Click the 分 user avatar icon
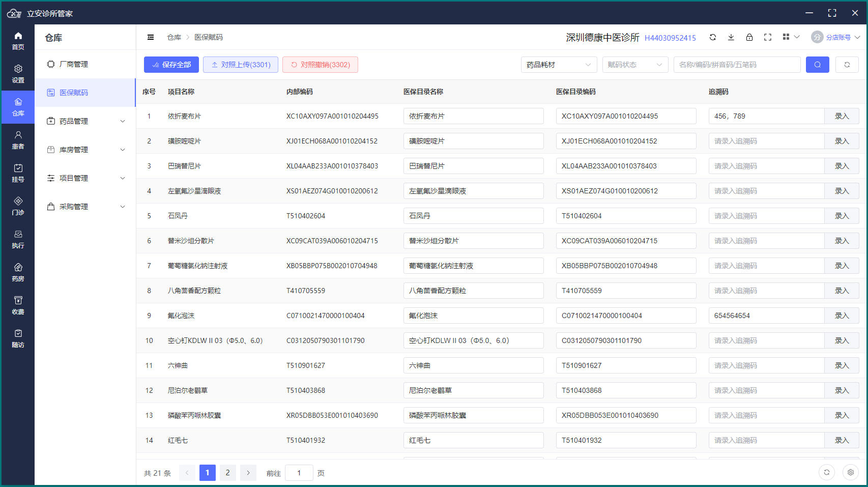868x487 pixels. click(x=817, y=37)
